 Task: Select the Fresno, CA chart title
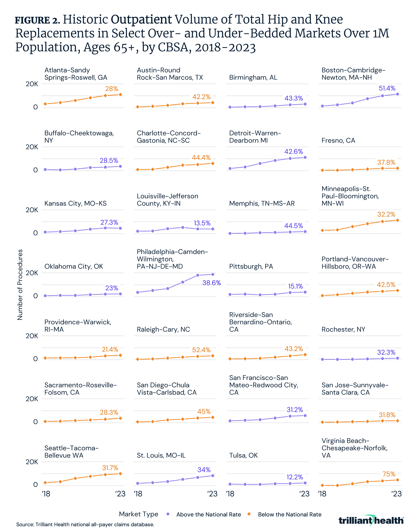pos(338,140)
